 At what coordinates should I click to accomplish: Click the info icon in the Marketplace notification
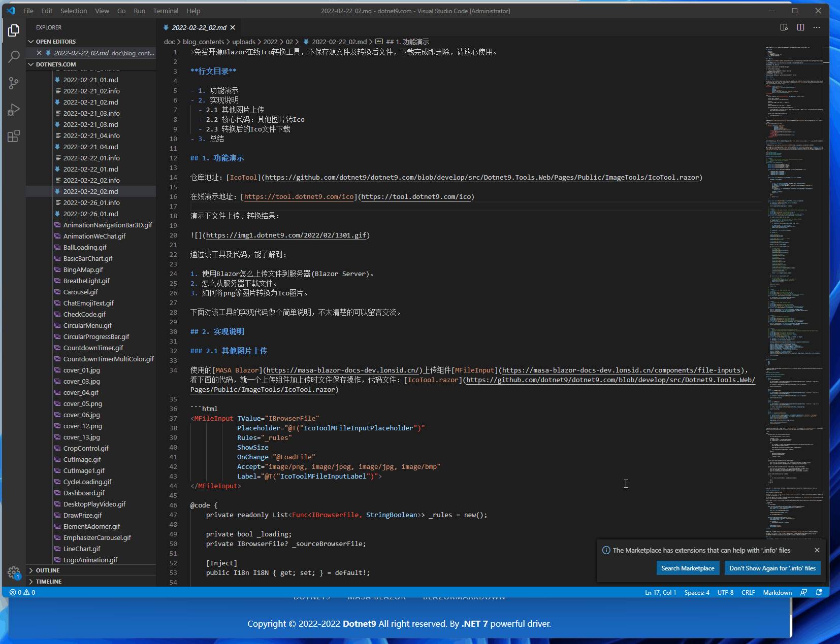click(606, 550)
